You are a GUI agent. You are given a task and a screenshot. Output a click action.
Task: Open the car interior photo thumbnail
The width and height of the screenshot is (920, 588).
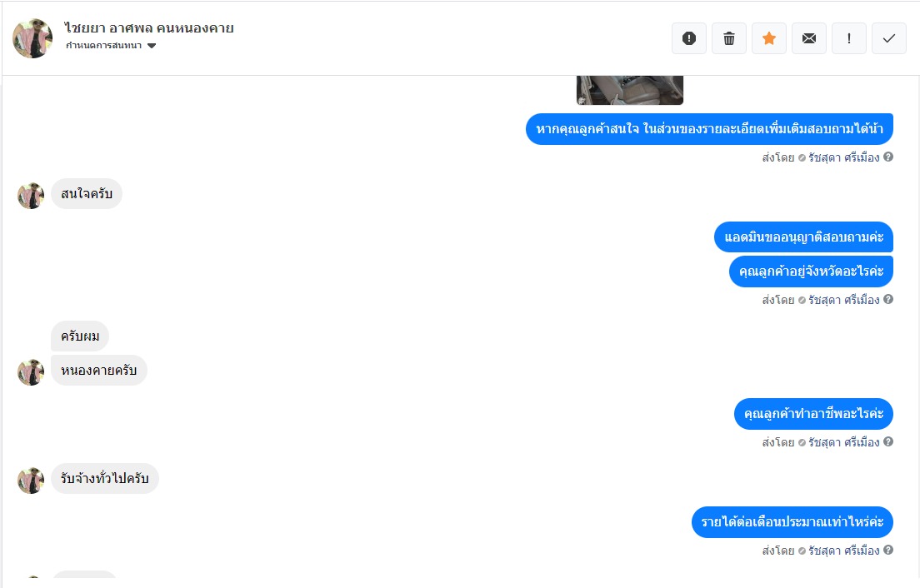(629, 90)
